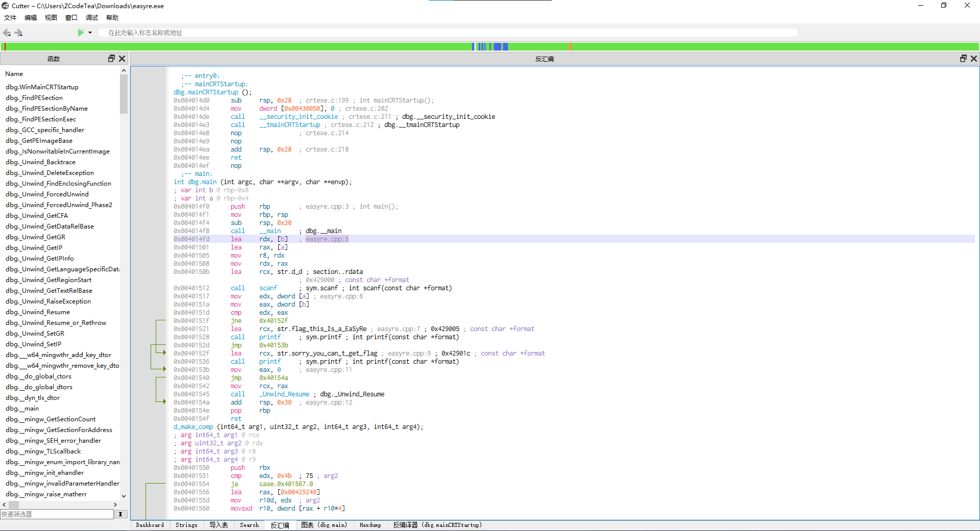The height and width of the screenshot is (531, 980).
Task: Select dbg.__main function in list
Action: coord(22,409)
